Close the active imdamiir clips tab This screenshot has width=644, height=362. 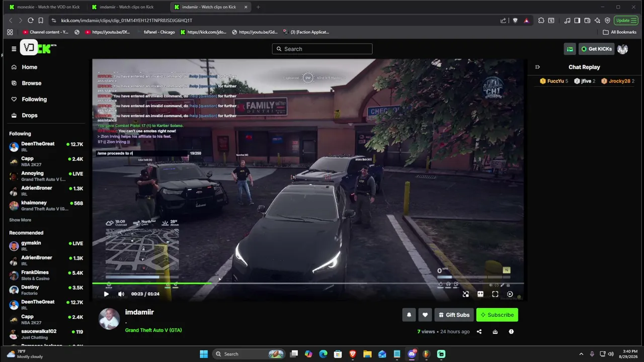(x=246, y=7)
